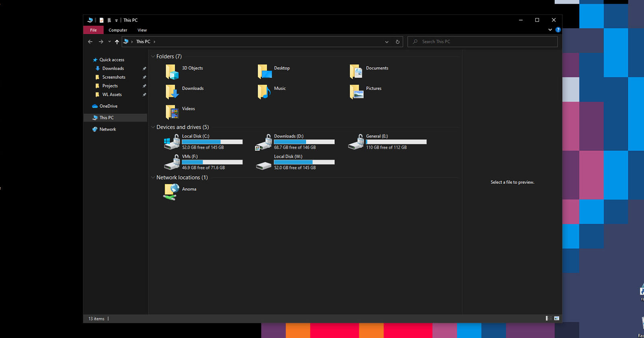Open the 3D Objects folder icon
This screenshot has width=644, height=338.
[x=172, y=72]
